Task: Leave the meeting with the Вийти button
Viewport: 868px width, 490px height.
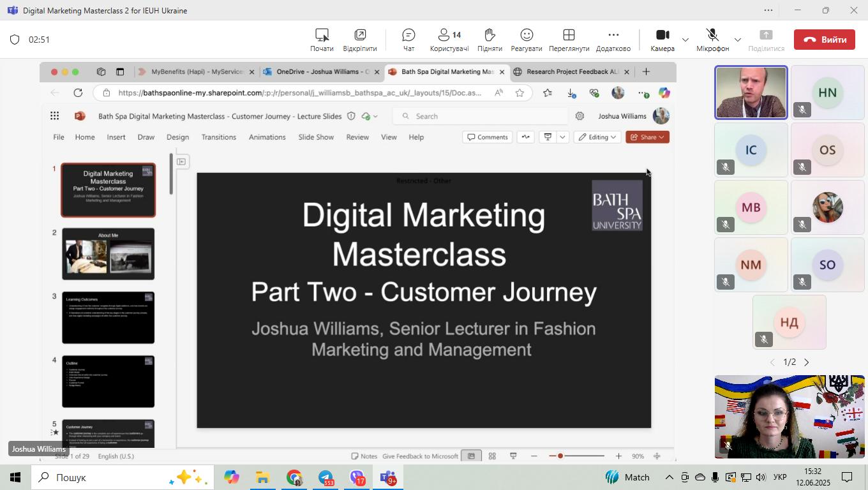Action: pos(825,40)
